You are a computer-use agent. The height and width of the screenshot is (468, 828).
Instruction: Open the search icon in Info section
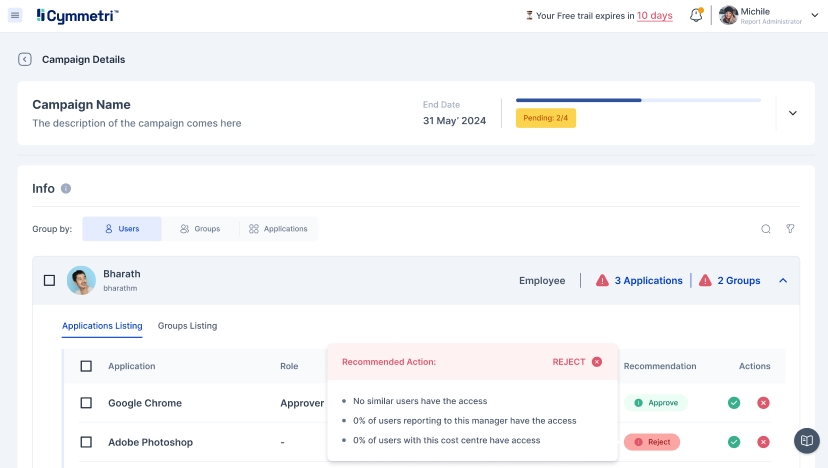(x=766, y=229)
